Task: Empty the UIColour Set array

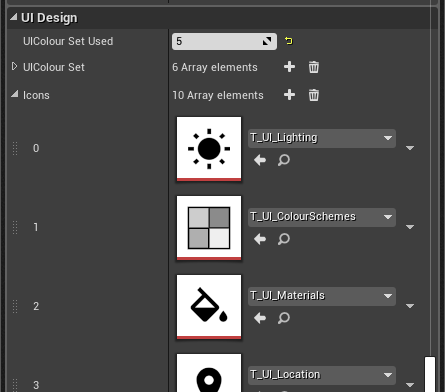Action: pyautogui.click(x=314, y=67)
